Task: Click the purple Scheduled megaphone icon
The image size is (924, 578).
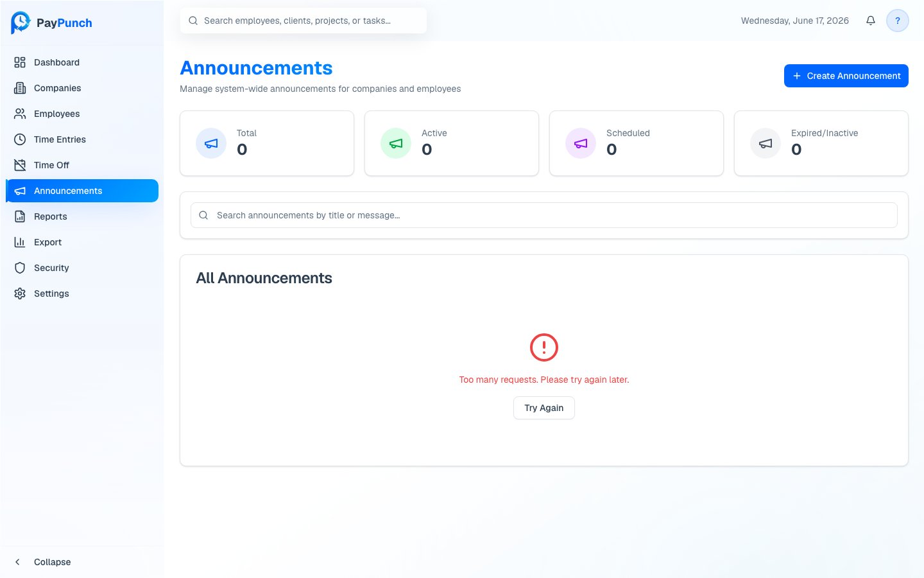Action: (581, 143)
